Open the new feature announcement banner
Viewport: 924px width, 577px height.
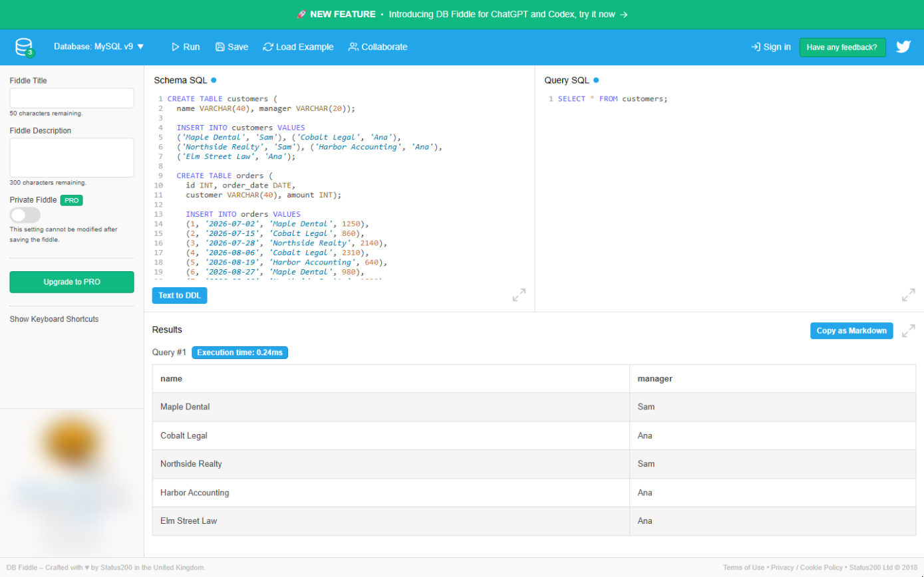click(x=462, y=14)
